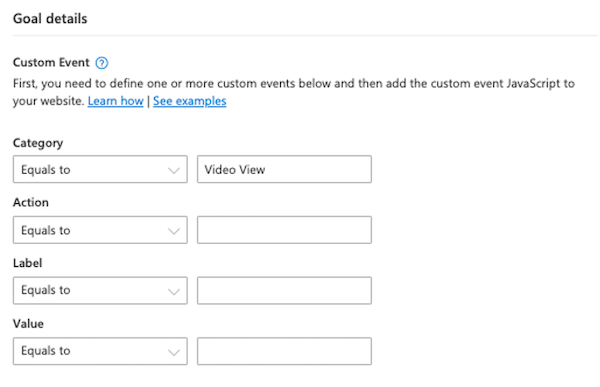Click the Action field label
Image resolution: width=600 pixels, height=387 pixels.
click(x=31, y=202)
